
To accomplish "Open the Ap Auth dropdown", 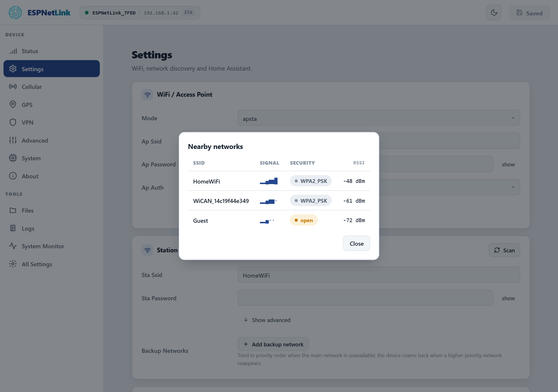I will tap(449, 187).
